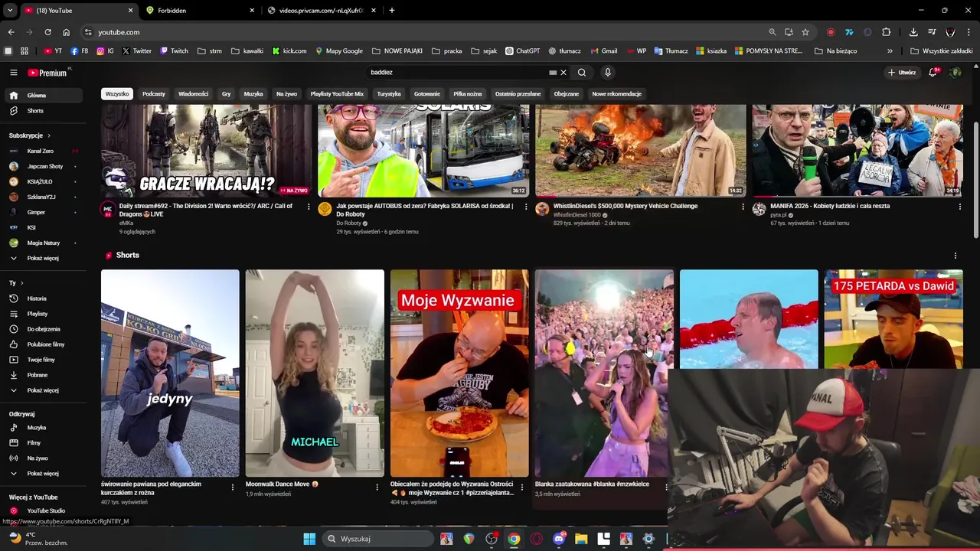Open the Kanał Zero subscription

43,151
